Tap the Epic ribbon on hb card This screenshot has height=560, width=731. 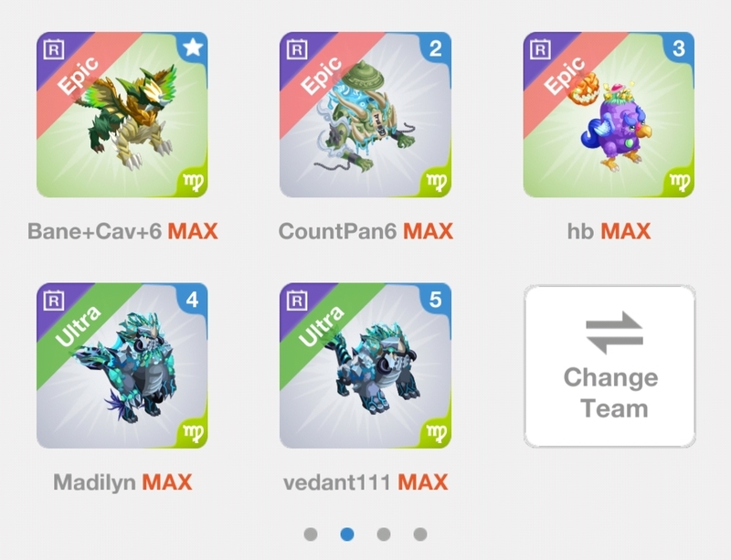pos(564,75)
